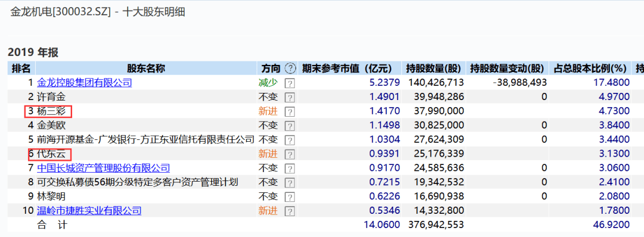This screenshot has height=237, width=644.
Task: Click share change value -38,988,493
Action: [520, 83]
